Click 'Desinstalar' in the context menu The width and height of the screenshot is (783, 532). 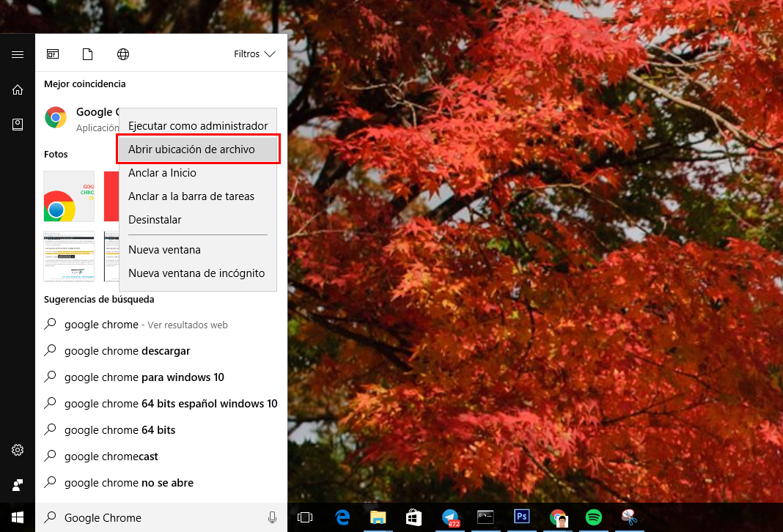(155, 220)
